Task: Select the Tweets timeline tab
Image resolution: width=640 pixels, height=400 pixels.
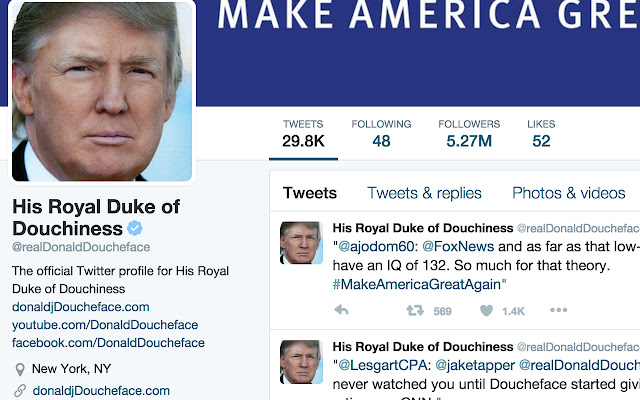Action: point(310,193)
